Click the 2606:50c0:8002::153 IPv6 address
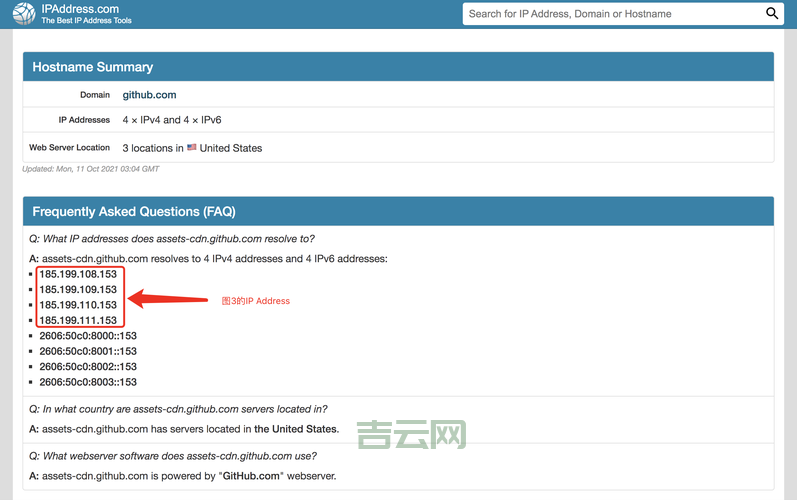 [x=88, y=367]
